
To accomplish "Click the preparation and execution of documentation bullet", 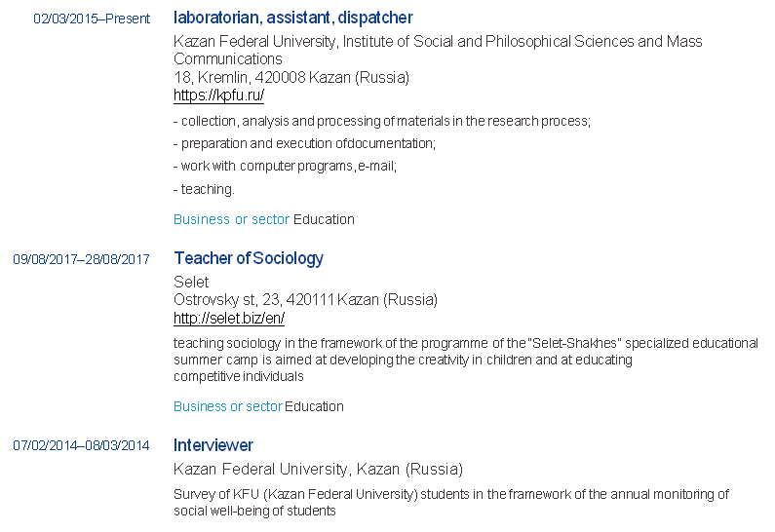I will pyautogui.click(x=304, y=144).
